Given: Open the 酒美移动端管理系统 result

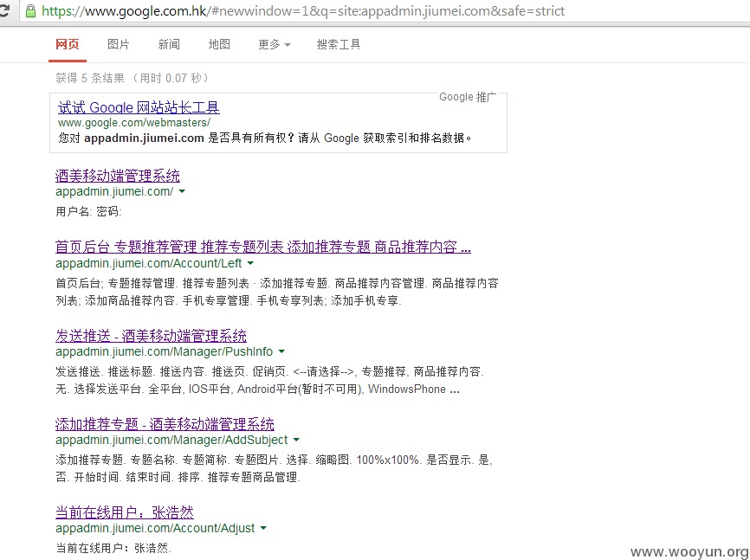Looking at the screenshot, I should tap(118, 176).
